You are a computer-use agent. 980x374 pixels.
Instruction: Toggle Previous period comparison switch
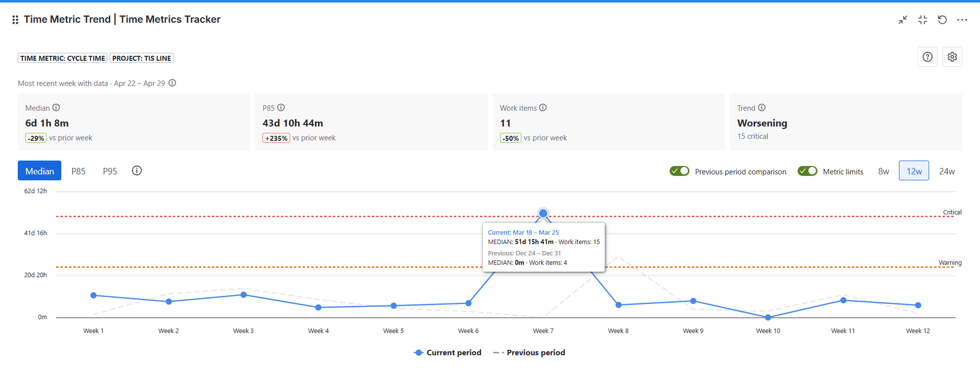[680, 171]
